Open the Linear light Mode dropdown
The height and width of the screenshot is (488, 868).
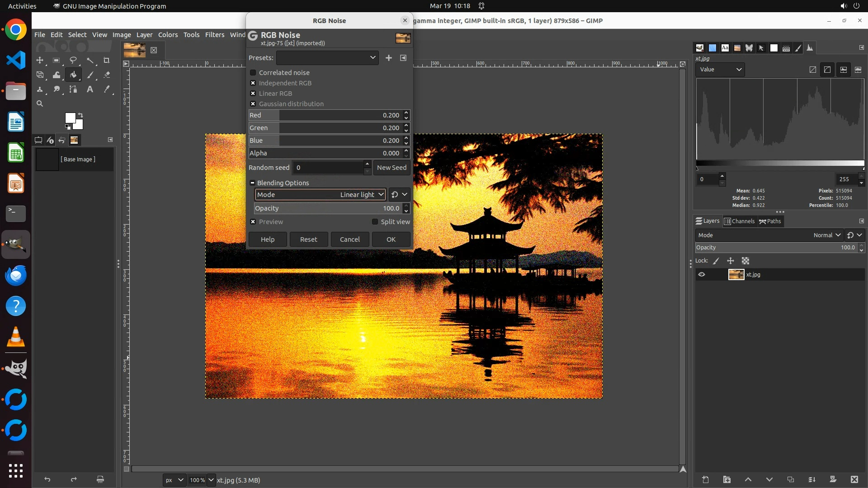click(x=320, y=195)
